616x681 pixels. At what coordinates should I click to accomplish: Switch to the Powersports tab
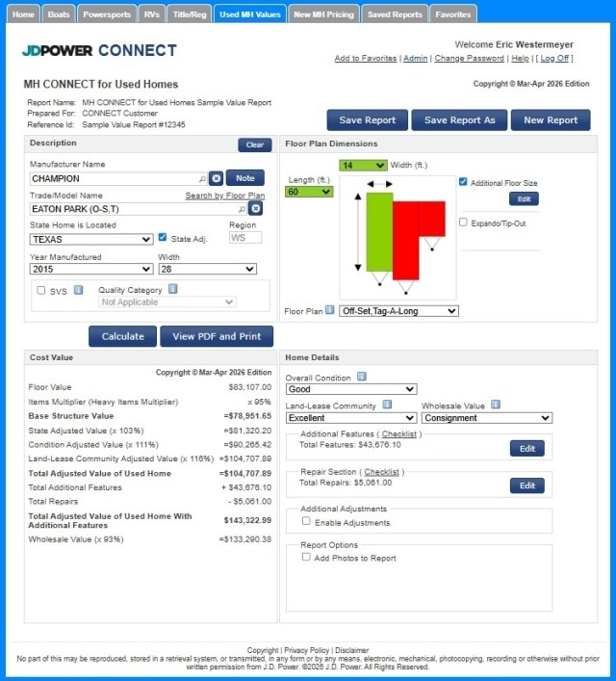tap(107, 13)
